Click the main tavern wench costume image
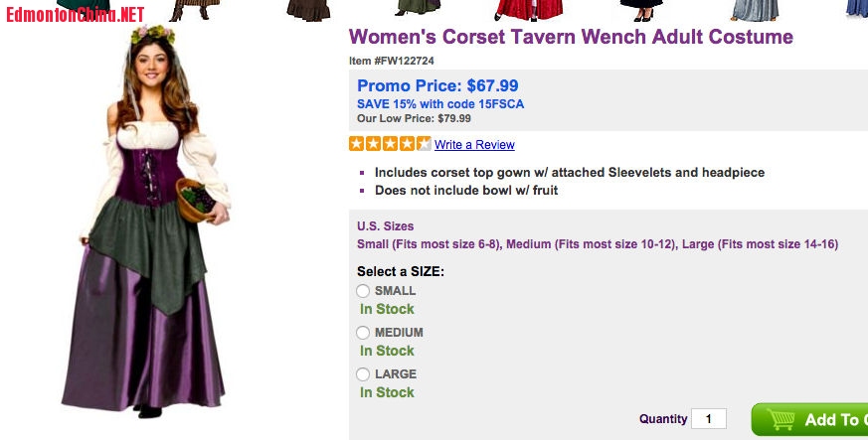The image size is (868, 440). [x=146, y=221]
